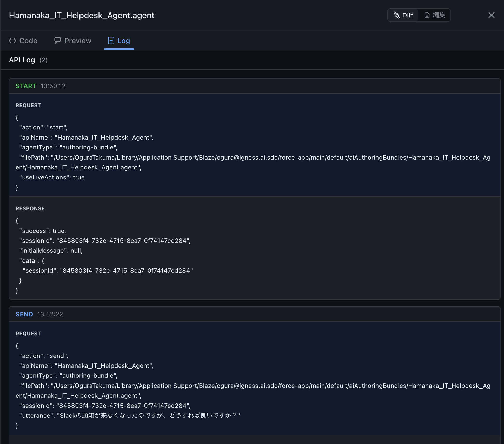504x444 pixels.
Task: Click the Code angle-brackets icon
Action: tap(12, 41)
